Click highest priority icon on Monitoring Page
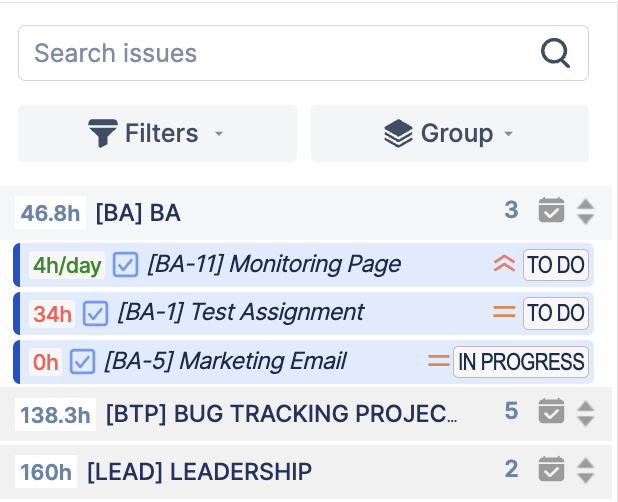 504,265
